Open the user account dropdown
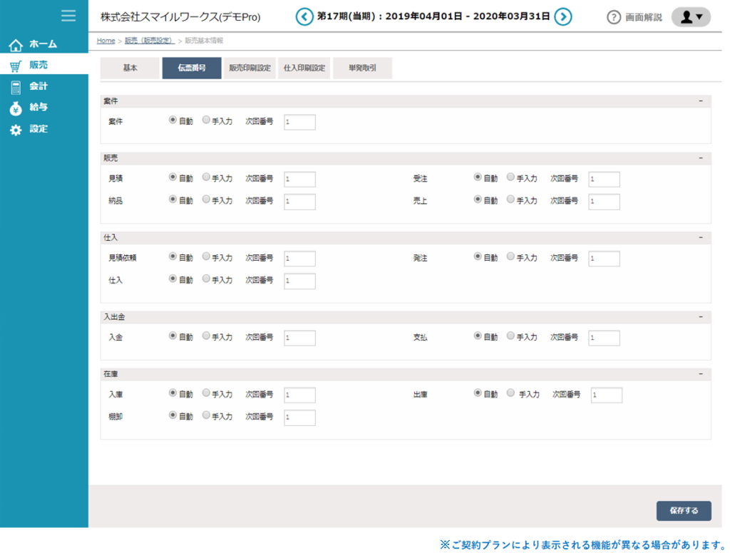Screen dimensions: 730x560 pyautogui.click(x=691, y=17)
